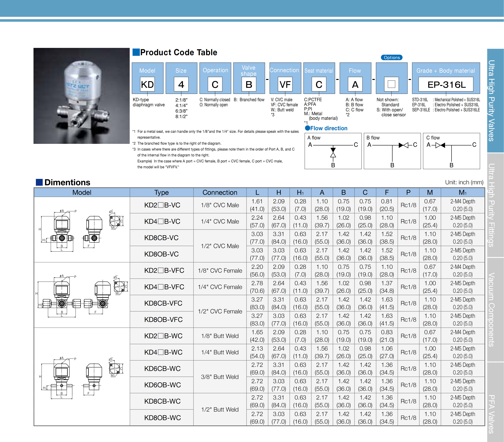Click the Product Code Table heading
The image size is (504, 442).
179,52
